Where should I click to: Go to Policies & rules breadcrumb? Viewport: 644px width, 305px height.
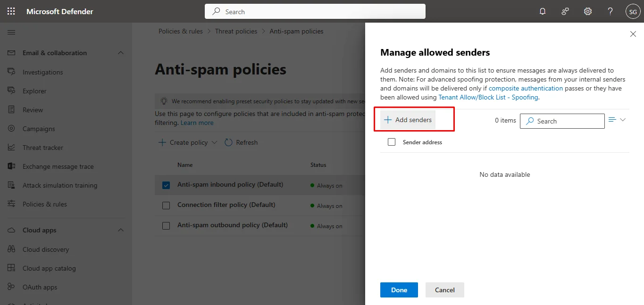[181, 31]
